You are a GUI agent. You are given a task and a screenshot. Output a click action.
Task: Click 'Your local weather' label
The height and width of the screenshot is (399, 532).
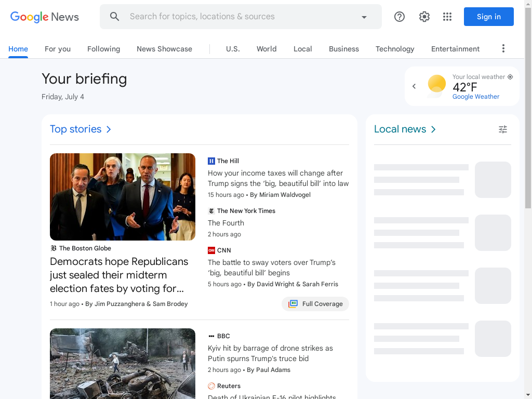(478, 77)
